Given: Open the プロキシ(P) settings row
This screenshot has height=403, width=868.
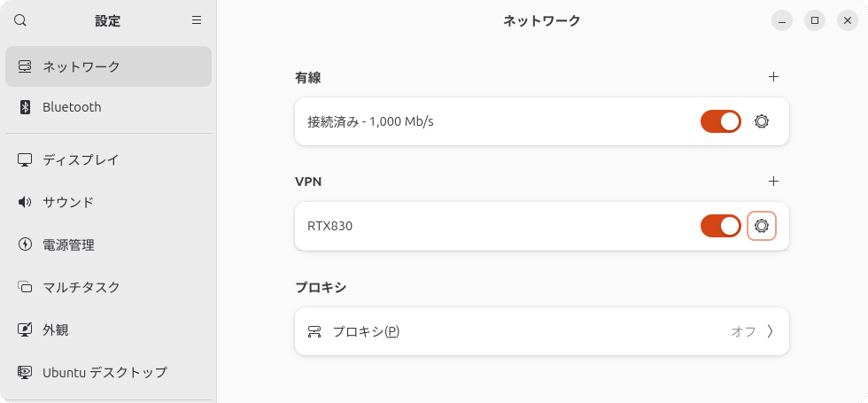Looking at the screenshot, I should tap(542, 331).
